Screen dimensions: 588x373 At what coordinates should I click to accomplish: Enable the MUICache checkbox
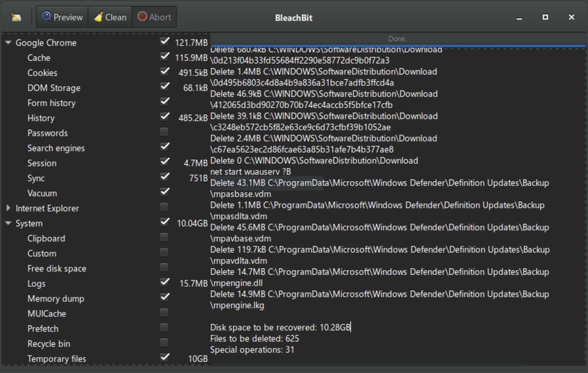[164, 312]
